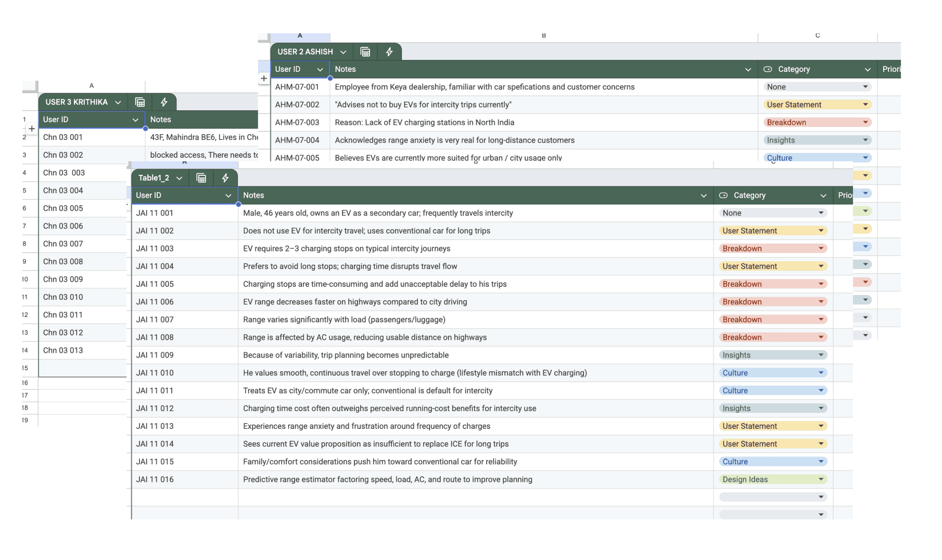Open User Statement dropdown for AHM-07-002
Screen dimensions: 942x560
point(817,105)
